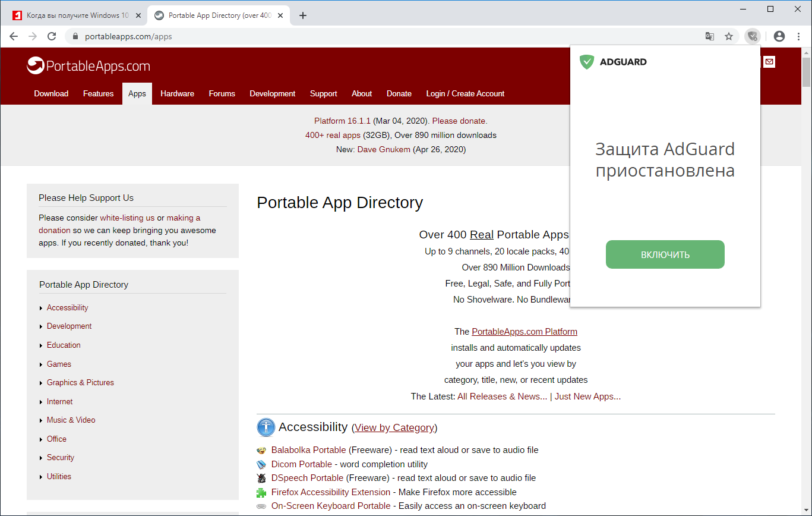812x516 pixels.
Task: Open Development in the sidebar directory
Action: point(69,326)
